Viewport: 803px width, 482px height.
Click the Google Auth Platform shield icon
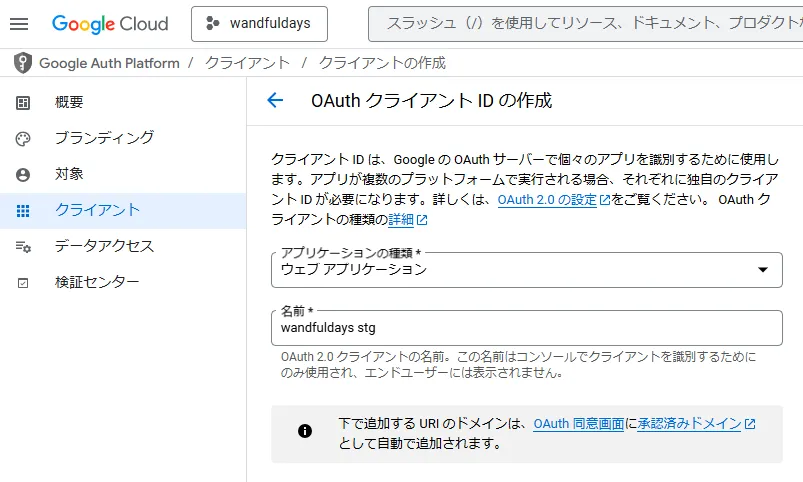pos(23,63)
